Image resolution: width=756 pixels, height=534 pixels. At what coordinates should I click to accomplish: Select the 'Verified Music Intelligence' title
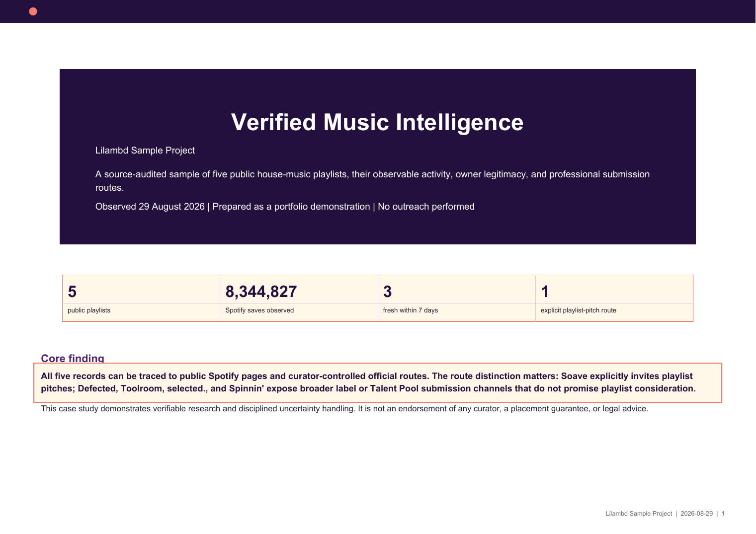(x=377, y=122)
